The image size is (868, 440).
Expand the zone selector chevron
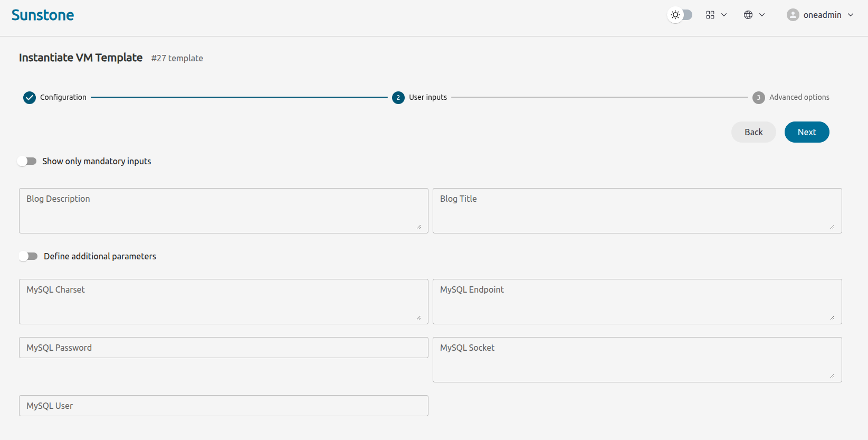[x=762, y=15]
